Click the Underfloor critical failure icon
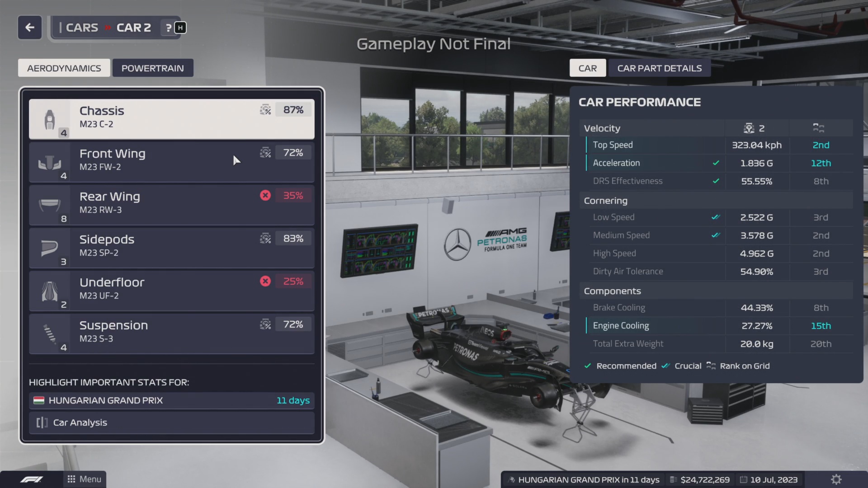 click(265, 281)
